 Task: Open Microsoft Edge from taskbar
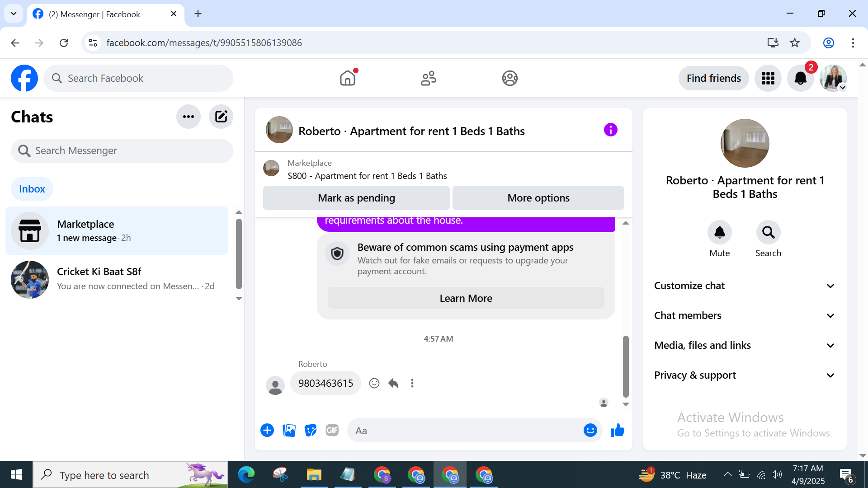(246, 474)
